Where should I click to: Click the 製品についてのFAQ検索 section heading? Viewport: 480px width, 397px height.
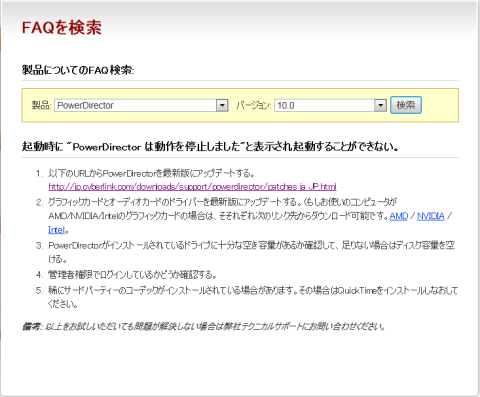click(78, 70)
